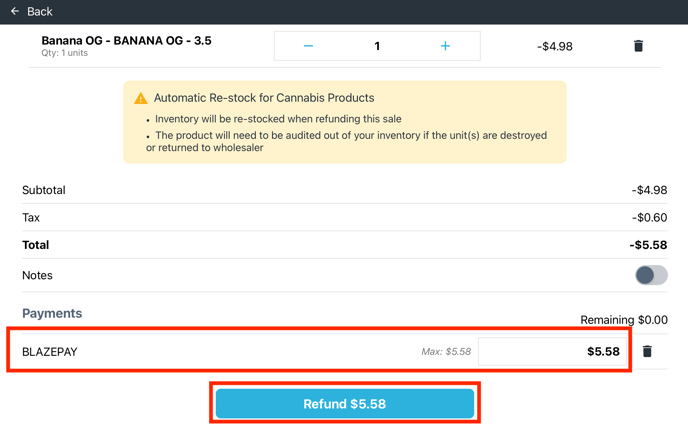Click the bold Total label
Viewport: 688px width, 442px height.
click(36, 245)
